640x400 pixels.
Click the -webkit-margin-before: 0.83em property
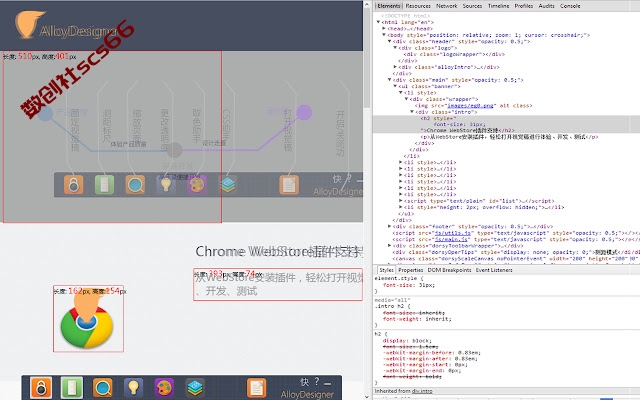pyautogui.click(x=431, y=352)
